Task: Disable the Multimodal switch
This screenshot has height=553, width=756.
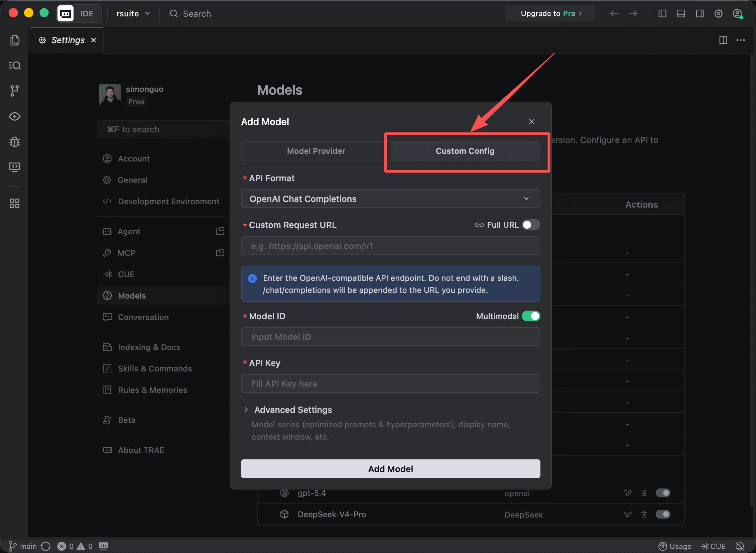Action: (x=531, y=316)
